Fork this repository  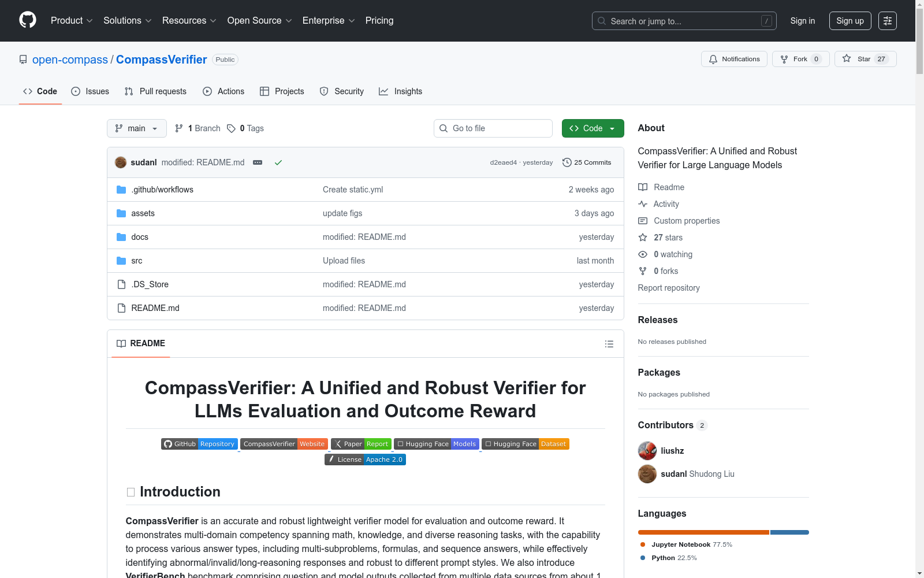pyautogui.click(x=800, y=59)
